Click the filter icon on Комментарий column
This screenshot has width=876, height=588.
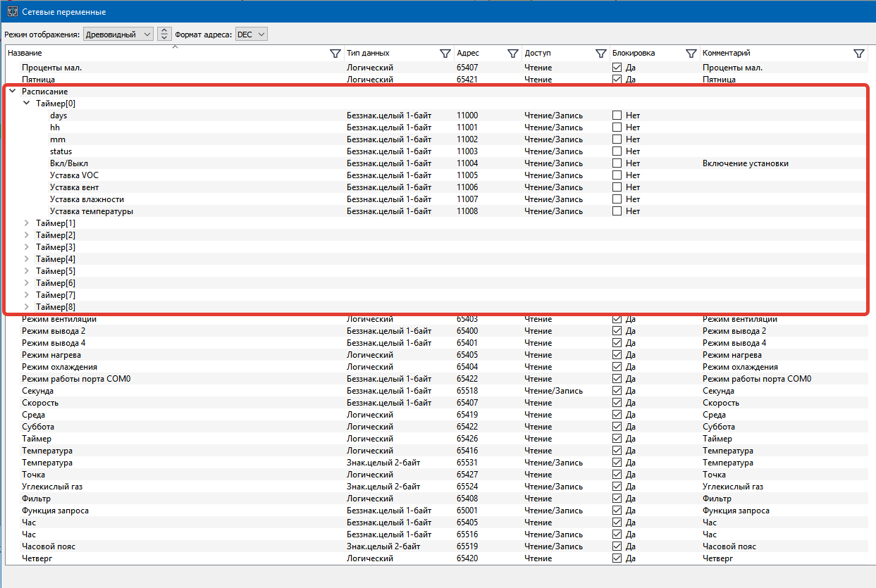859,53
